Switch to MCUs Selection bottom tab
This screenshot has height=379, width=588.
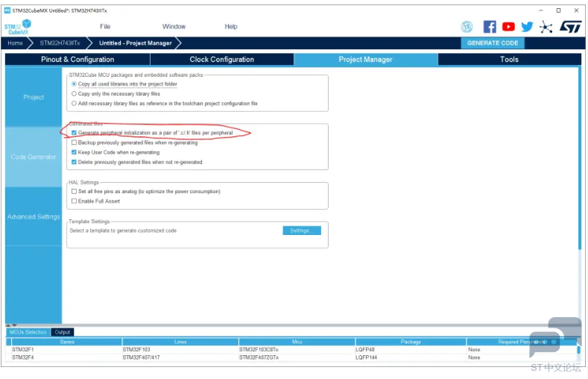(28, 332)
